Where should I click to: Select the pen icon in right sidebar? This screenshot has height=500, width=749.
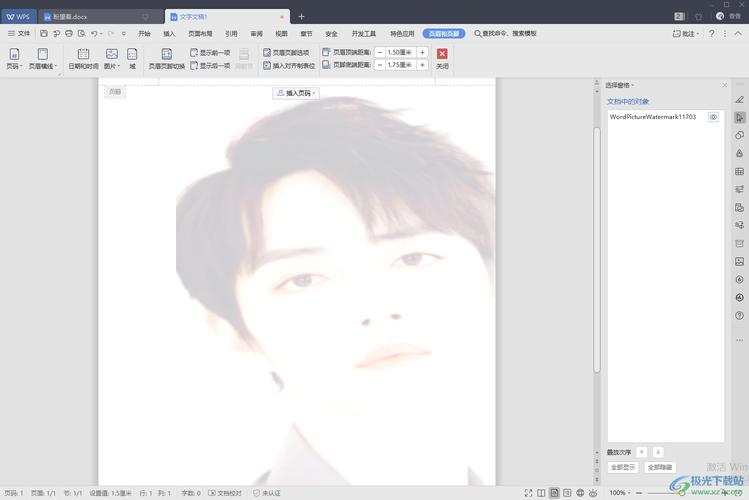point(739,99)
